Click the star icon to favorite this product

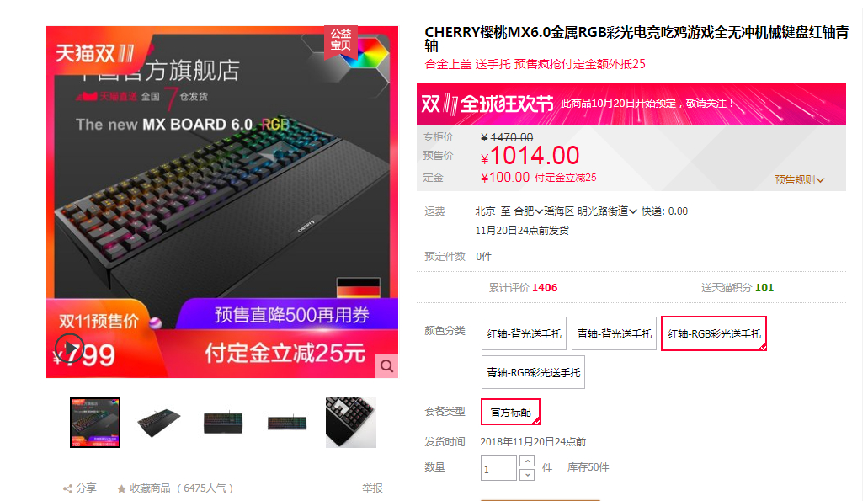pyautogui.click(x=121, y=489)
